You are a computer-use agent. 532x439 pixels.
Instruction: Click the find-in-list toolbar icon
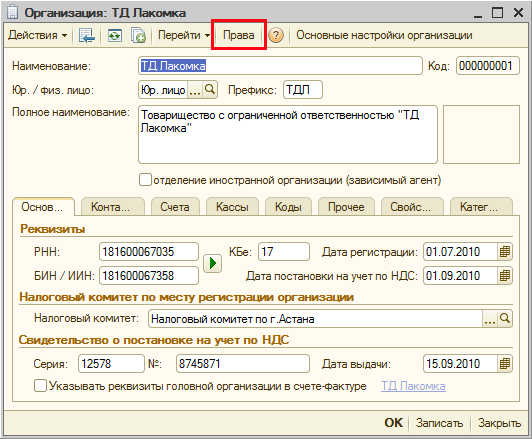click(x=87, y=35)
